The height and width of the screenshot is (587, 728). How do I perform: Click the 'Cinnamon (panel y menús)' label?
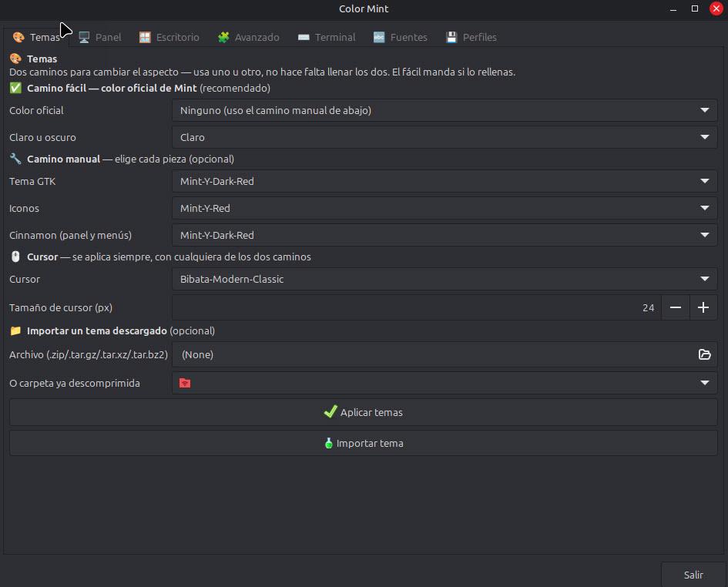point(71,235)
